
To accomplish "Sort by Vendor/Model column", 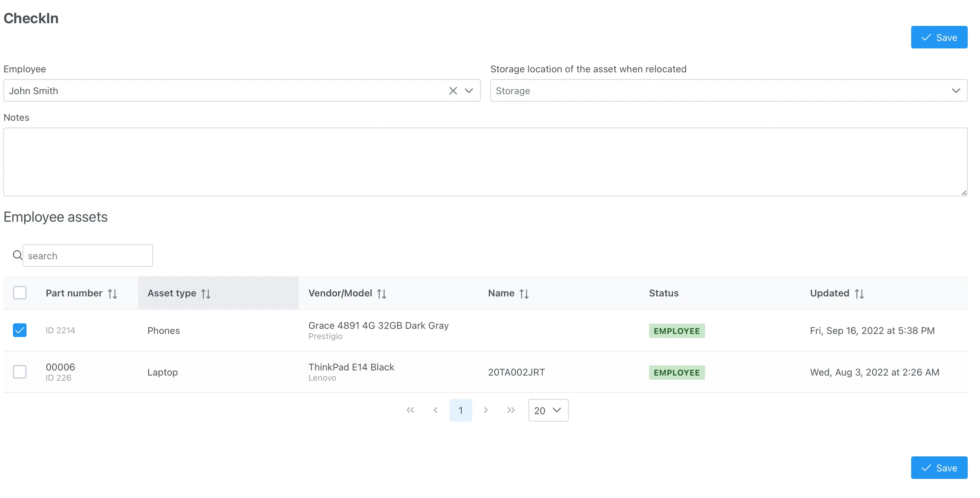I will click(x=382, y=294).
